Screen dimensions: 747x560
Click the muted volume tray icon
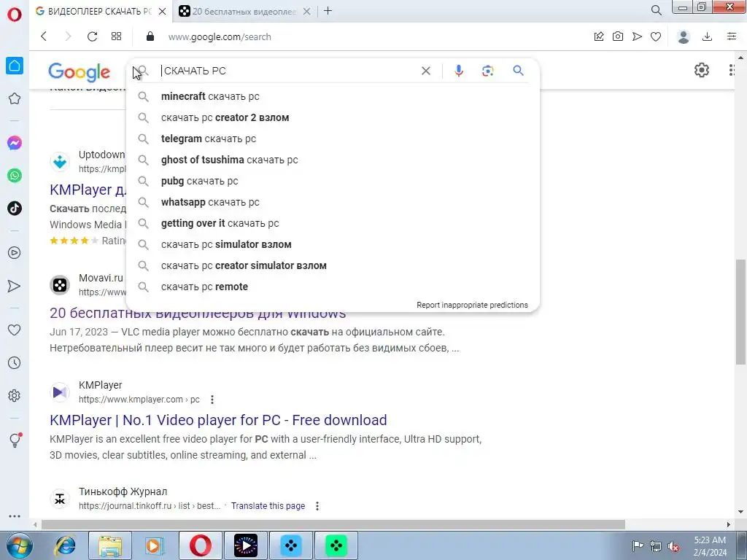click(673, 546)
